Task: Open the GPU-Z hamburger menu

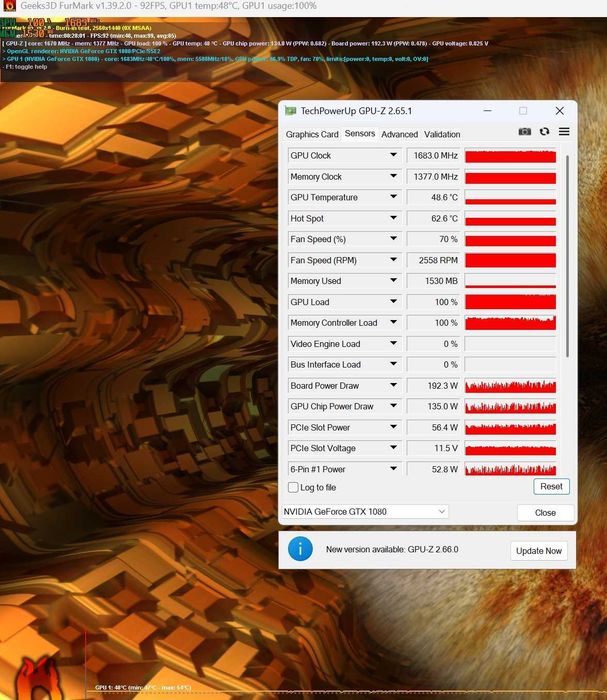Action: tap(564, 131)
